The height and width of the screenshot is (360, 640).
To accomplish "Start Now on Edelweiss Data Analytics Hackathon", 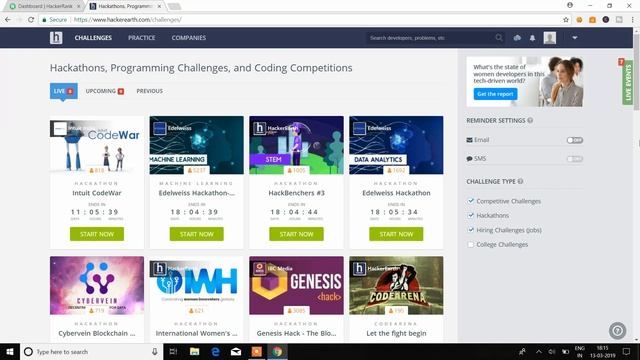I will coord(396,234).
